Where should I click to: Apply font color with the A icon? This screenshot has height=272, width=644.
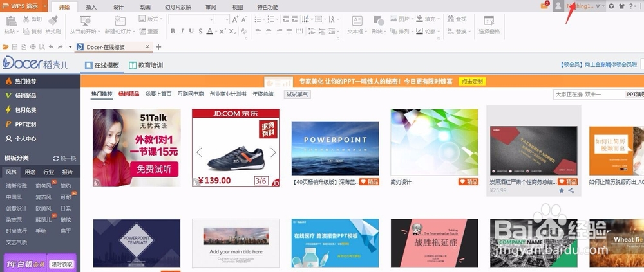[209, 31]
